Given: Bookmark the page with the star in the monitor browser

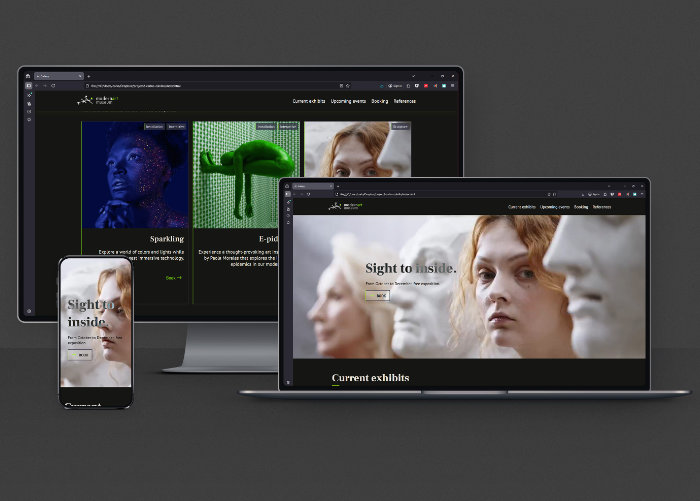Looking at the screenshot, I should tap(348, 86).
